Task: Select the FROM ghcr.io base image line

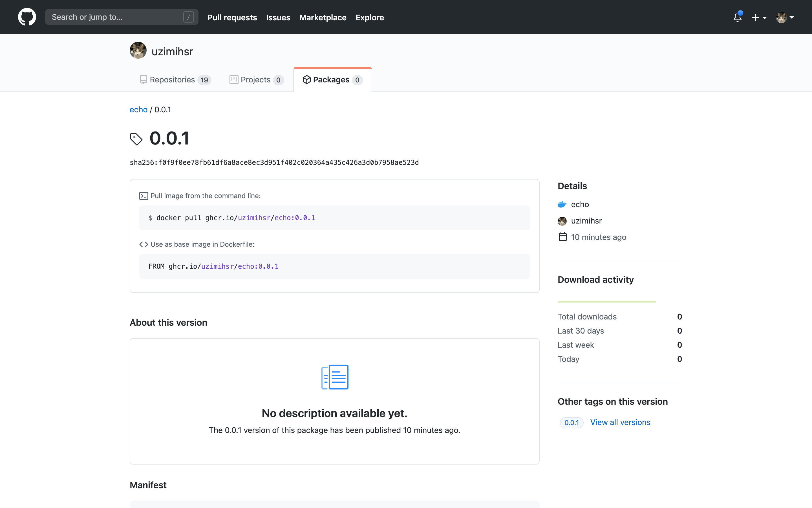Action: click(213, 266)
